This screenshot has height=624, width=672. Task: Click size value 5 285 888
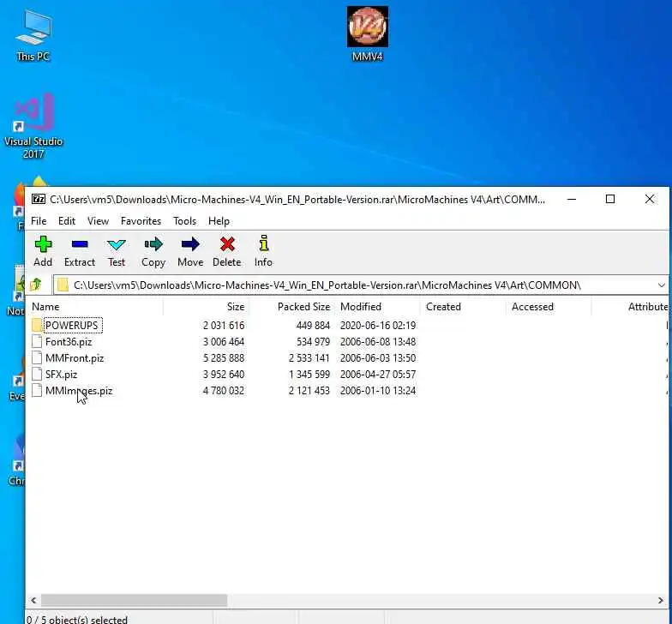point(224,358)
